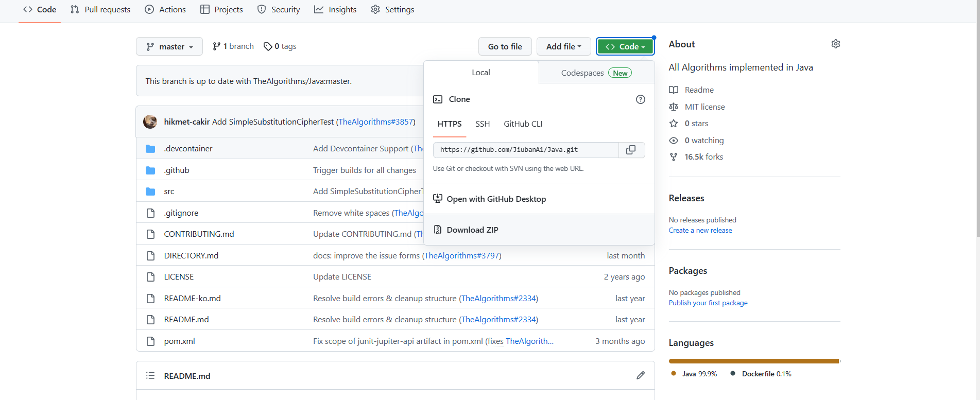Click the clone URL input field
Screen dimensions: 980x400
point(526,150)
